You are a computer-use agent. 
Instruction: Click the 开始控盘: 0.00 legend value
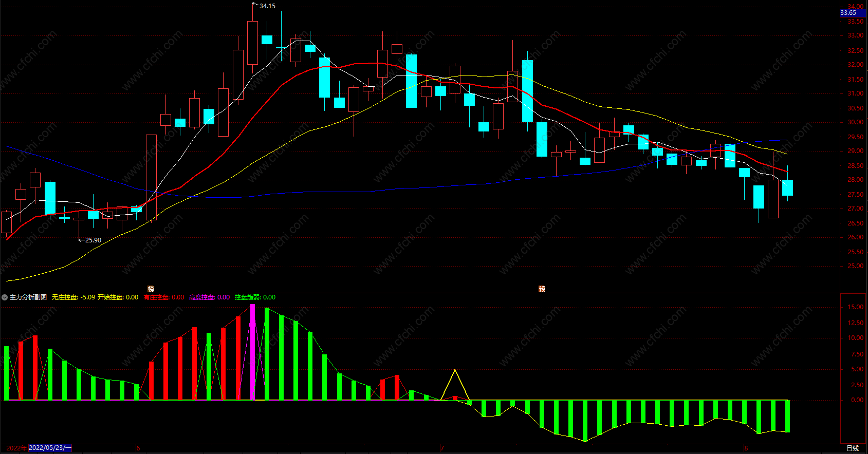coord(118,297)
